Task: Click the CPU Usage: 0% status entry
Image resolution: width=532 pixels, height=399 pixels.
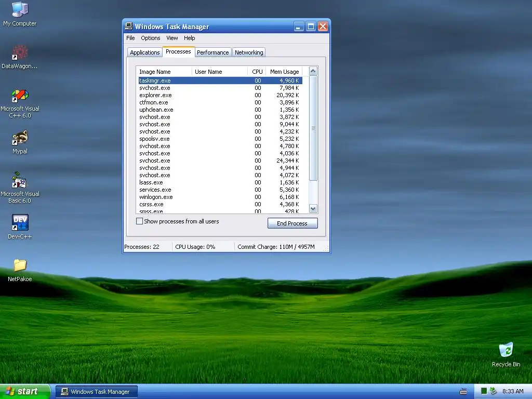Action: pos(195,247)
